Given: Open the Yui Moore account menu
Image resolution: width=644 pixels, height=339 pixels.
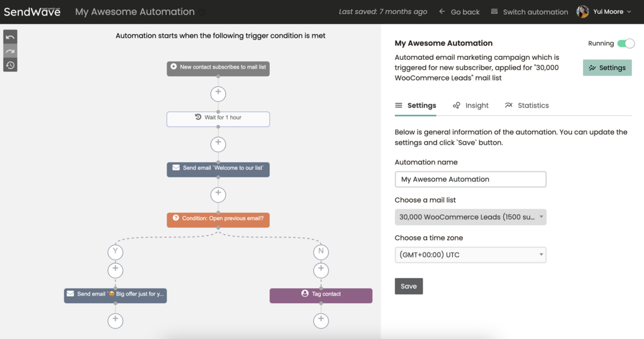Looking at the screenshot, I should [603, 11].
